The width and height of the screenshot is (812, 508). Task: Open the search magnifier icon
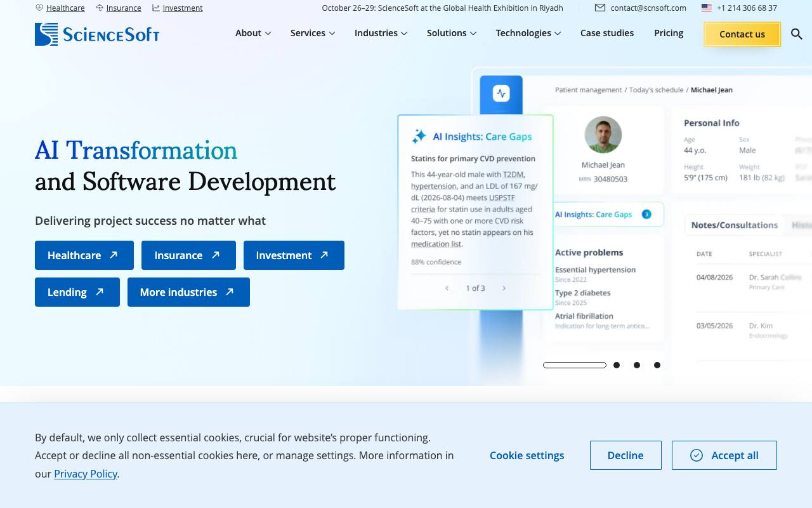point(797,34)
